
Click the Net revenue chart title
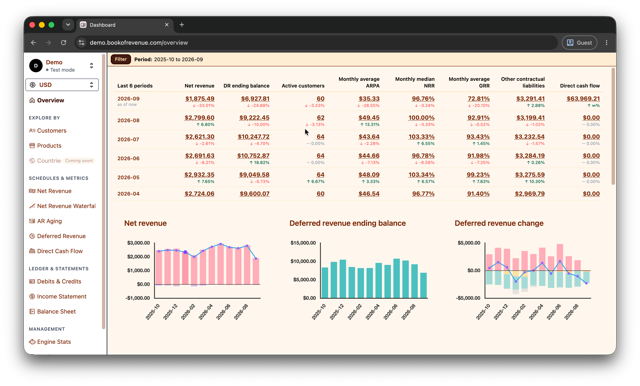pos(145,223)
